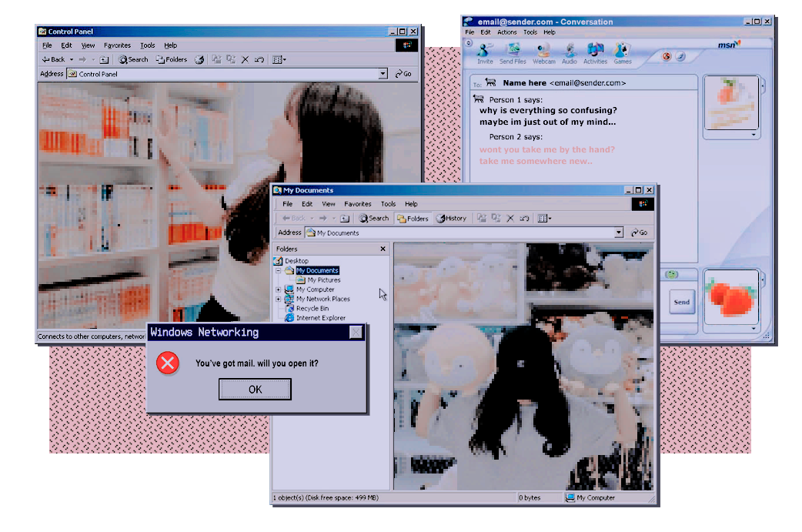The width and height of the screenshot is (802, 532).
Task: Open Search in the Control Panel toolbar
Action: [x=133, y=59]
